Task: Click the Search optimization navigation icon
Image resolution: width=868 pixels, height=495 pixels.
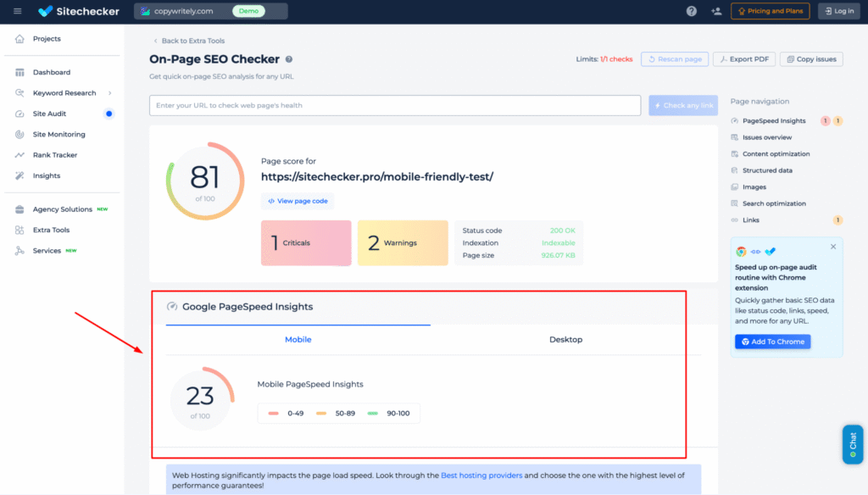Action: pos(735,203)
